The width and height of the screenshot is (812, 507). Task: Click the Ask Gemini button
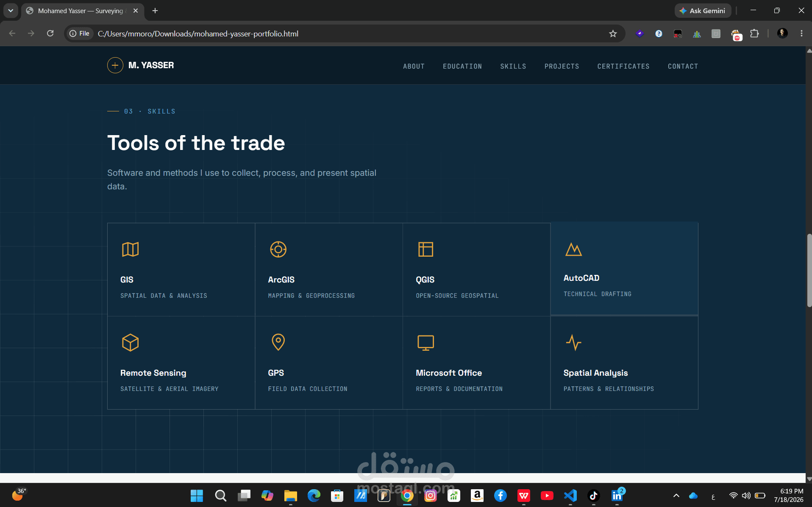[x=703, y=11]
